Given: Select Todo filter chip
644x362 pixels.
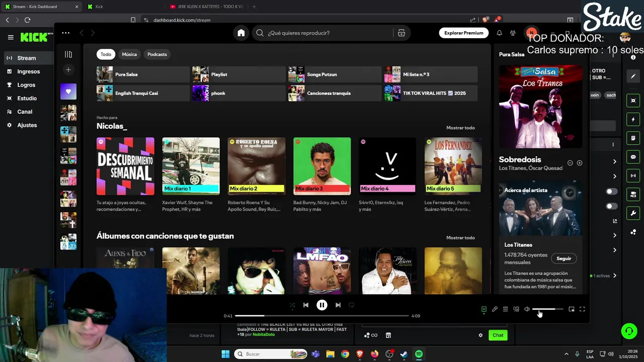Looking at the screenshot, I should (x=106, y=54).
